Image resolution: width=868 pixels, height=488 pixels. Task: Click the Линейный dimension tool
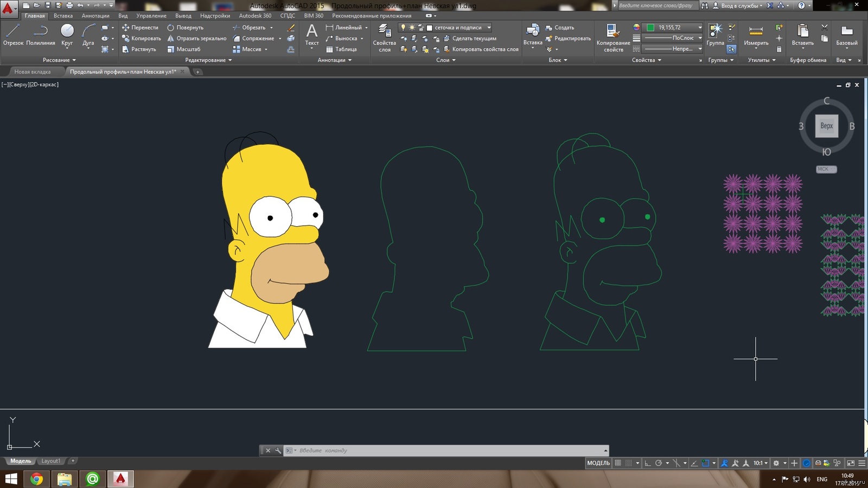(343, 28)
